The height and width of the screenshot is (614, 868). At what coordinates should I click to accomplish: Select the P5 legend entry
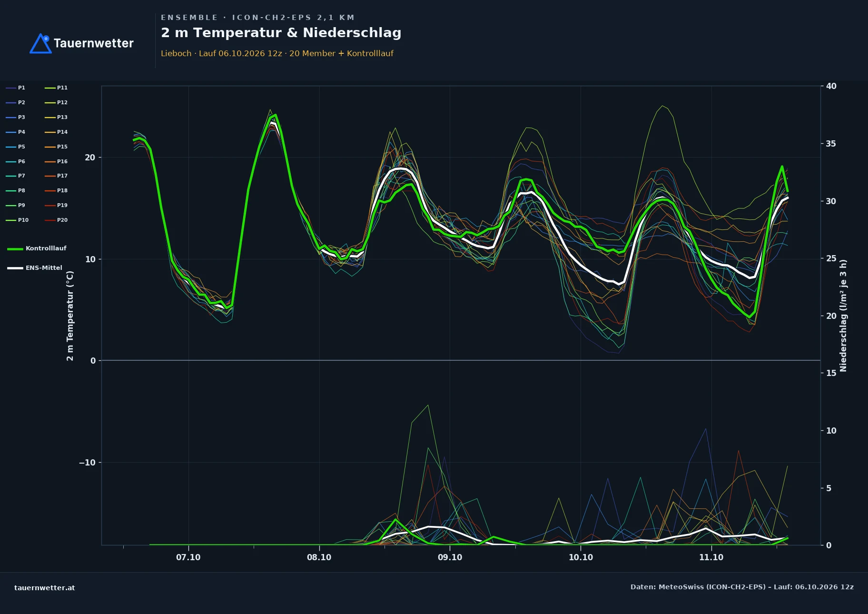click(x=16, y=147)
